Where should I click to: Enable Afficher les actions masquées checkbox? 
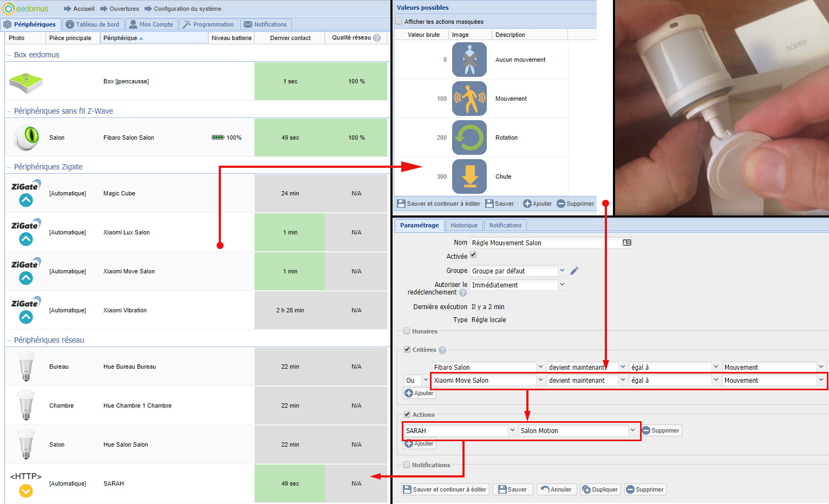pos(399,22)
